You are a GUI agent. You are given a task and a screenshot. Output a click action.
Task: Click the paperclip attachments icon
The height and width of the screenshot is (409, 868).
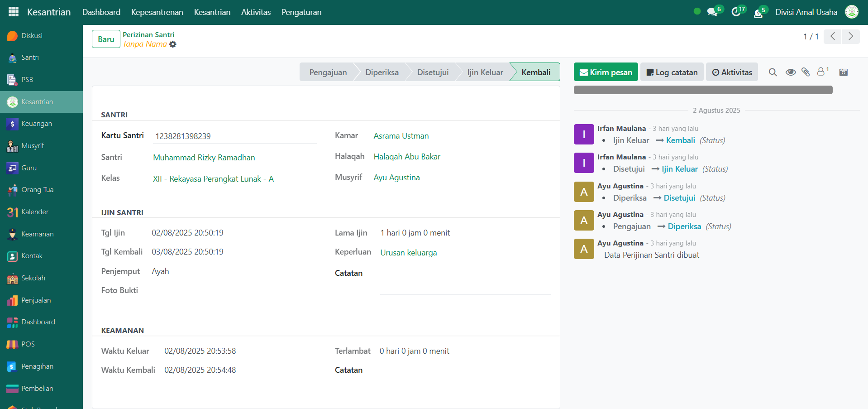806,72
